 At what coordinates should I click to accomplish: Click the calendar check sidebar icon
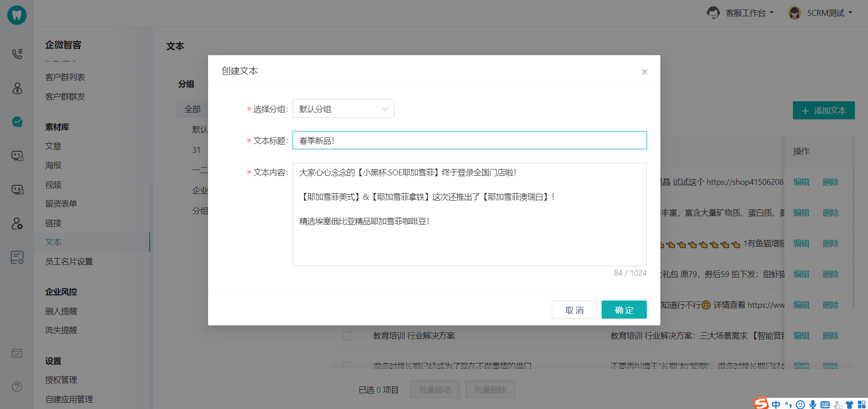17,353
